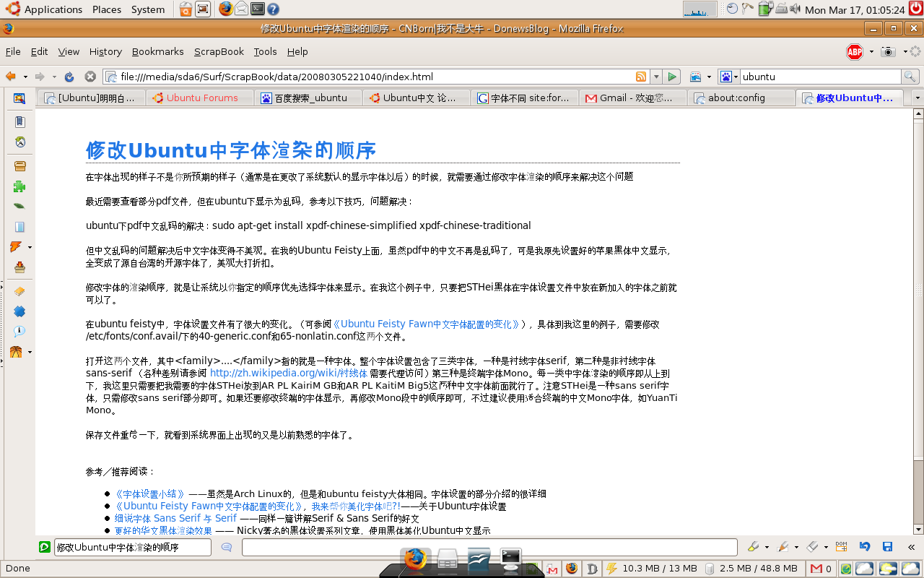924x578 pixels.
Task: Click the search magnifier button
Action: [x=910, y=77]
